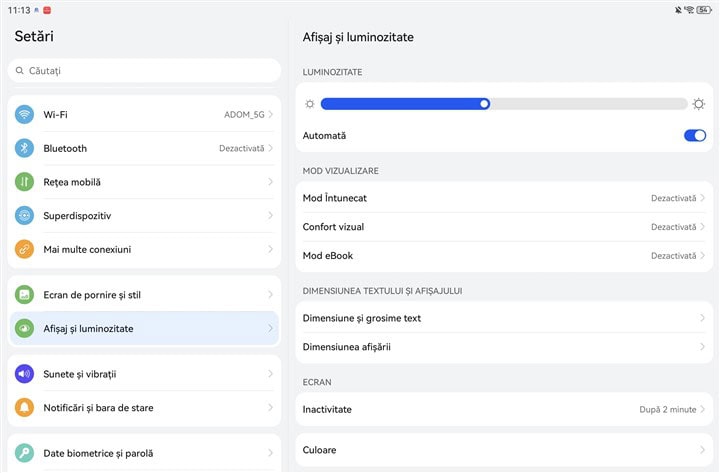Click Dimensiunea afișării label
Viewport: 720px width, 473px height.
click(347, 347)
